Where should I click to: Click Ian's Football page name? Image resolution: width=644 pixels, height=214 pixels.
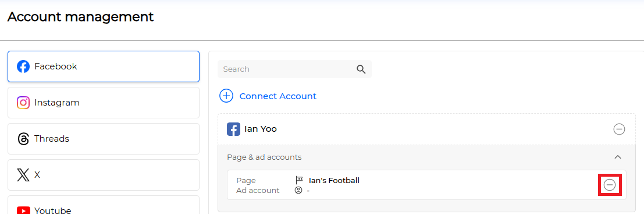pos(334,180)
